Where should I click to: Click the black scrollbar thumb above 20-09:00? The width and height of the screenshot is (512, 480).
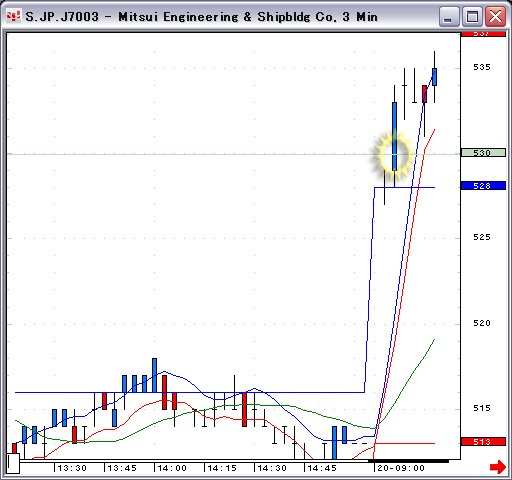[x=408, y=461]
